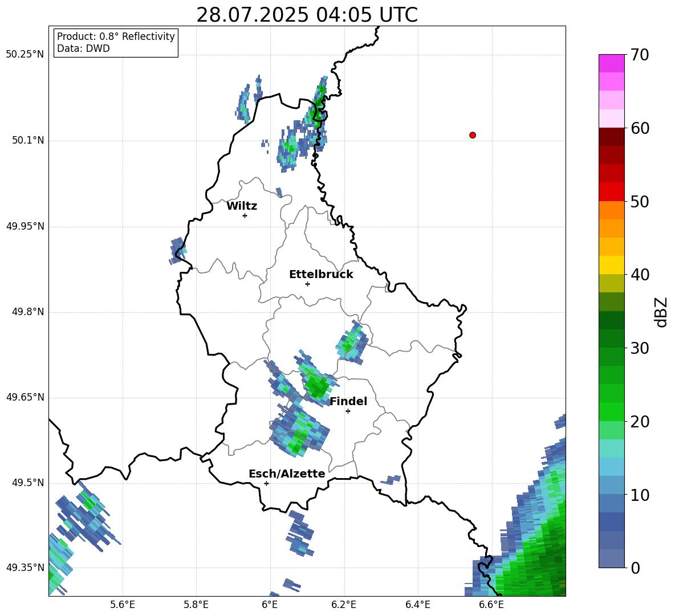Click the 50.25°N latitude label
Screen dimensions: 675x616
25,55
